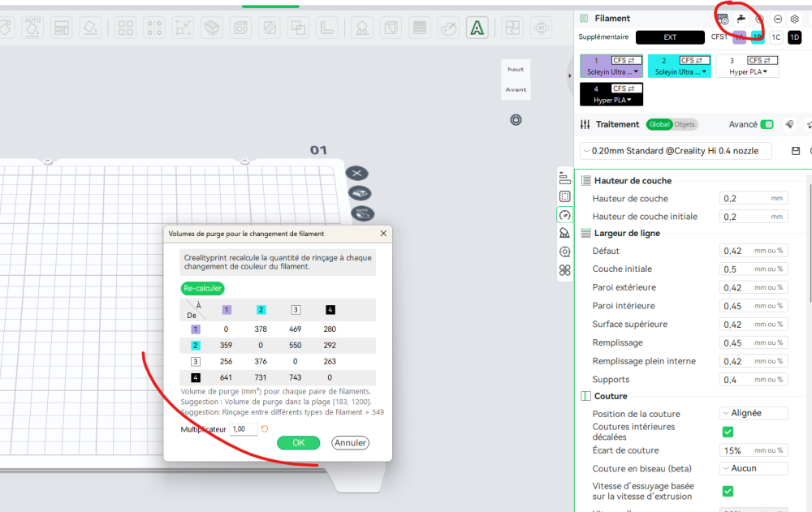Click the Auto orient toolbar icon
This screenshot has width=812, height=512.
32,28
